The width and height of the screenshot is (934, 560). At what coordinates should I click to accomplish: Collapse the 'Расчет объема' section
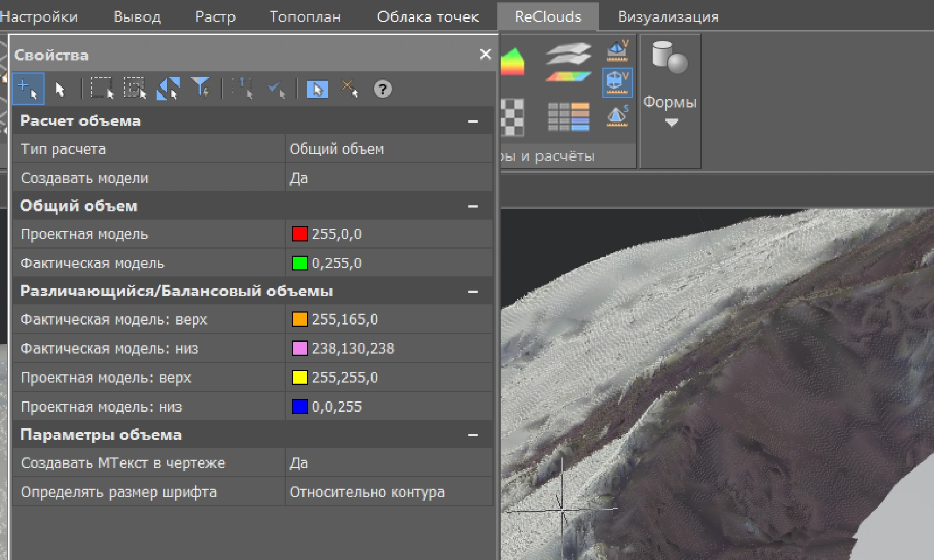click(x=472, y=121)
